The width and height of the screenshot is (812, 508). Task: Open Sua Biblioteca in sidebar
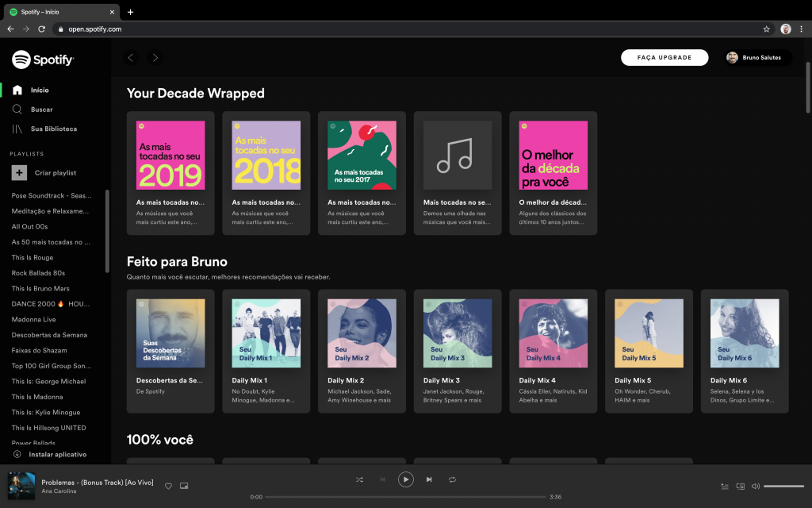click(x=54, y=129)
